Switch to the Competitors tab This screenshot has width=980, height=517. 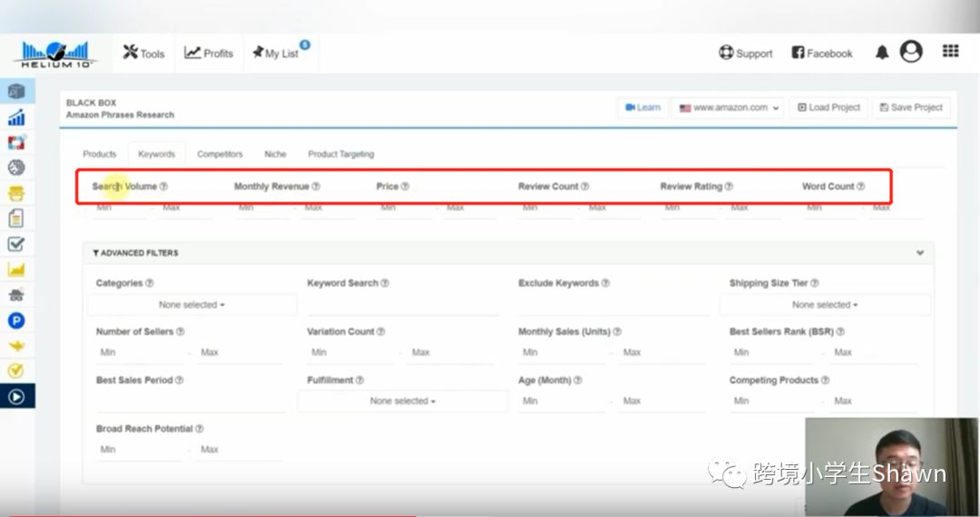(x=220, y=154)
